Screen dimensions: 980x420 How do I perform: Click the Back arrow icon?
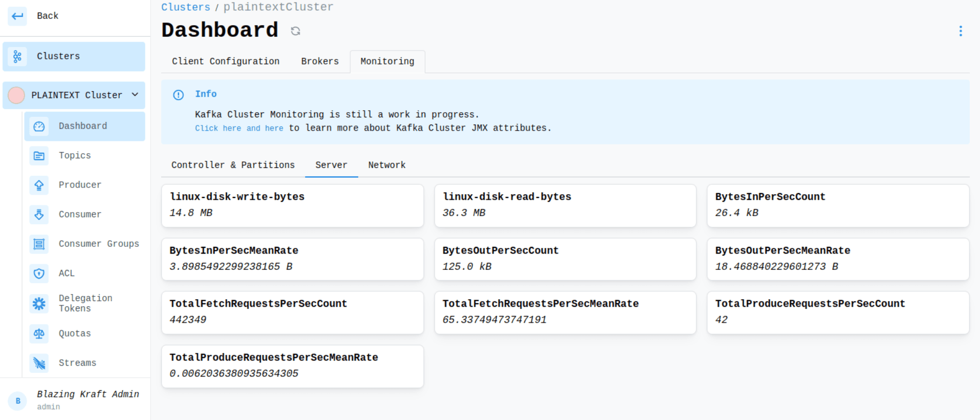tap(17, 16)
